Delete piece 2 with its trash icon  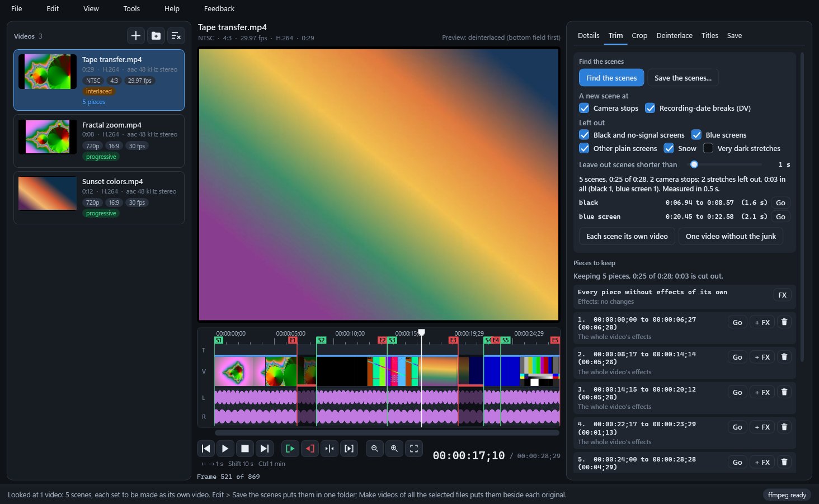point(784,357)
